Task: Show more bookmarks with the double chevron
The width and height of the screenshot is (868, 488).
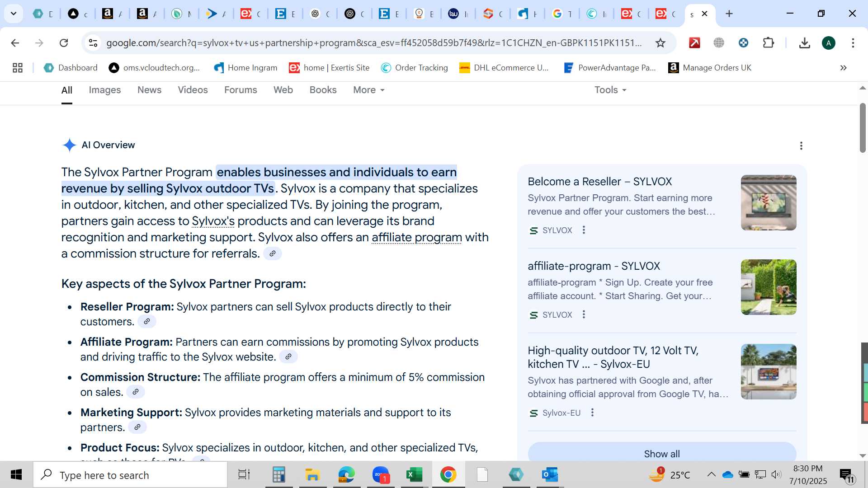Action: (x=843, y=68)
